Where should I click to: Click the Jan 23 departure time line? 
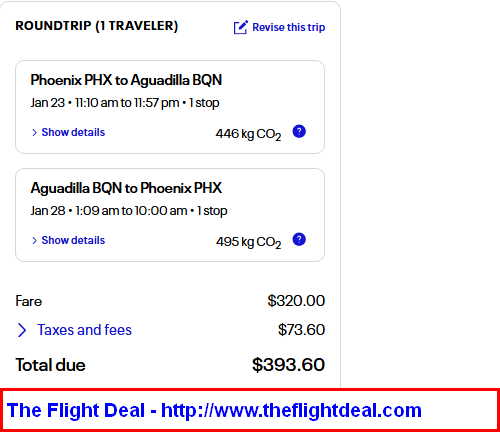pos(125,103)
